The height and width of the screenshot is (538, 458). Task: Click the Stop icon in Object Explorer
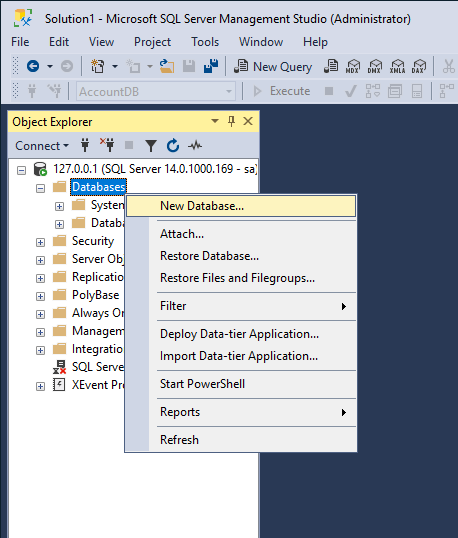(129, 145)
